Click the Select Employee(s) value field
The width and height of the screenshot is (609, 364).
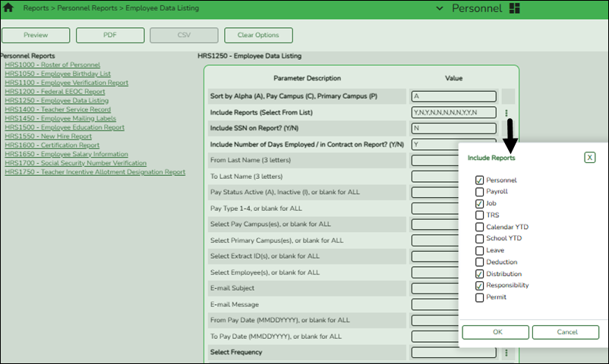(435, 272)
